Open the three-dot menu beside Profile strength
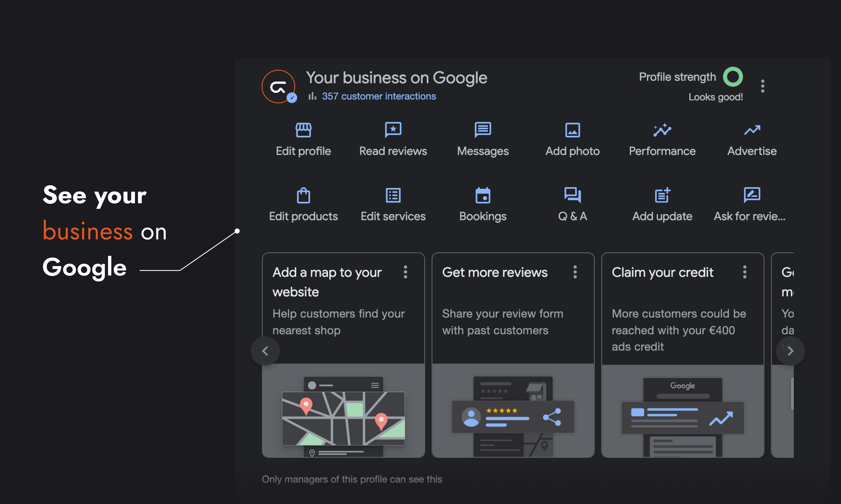Image resolution: width=841 pixels, height=504 pixels. [x=763, y=86]
